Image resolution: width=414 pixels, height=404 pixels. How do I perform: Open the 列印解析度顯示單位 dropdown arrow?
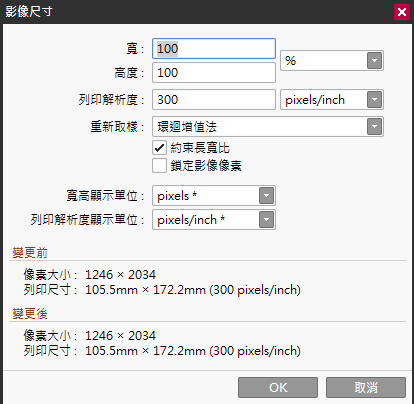pos(266,220)
